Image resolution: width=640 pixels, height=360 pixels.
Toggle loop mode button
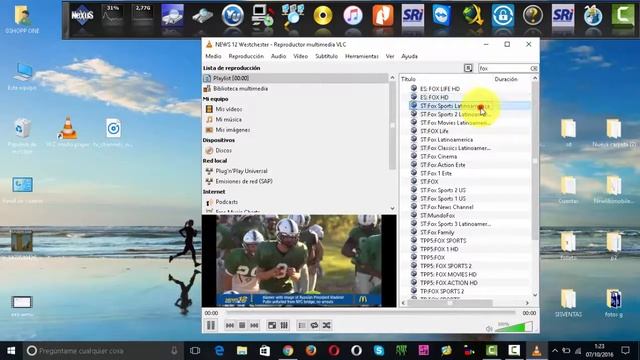pos(314,325)
